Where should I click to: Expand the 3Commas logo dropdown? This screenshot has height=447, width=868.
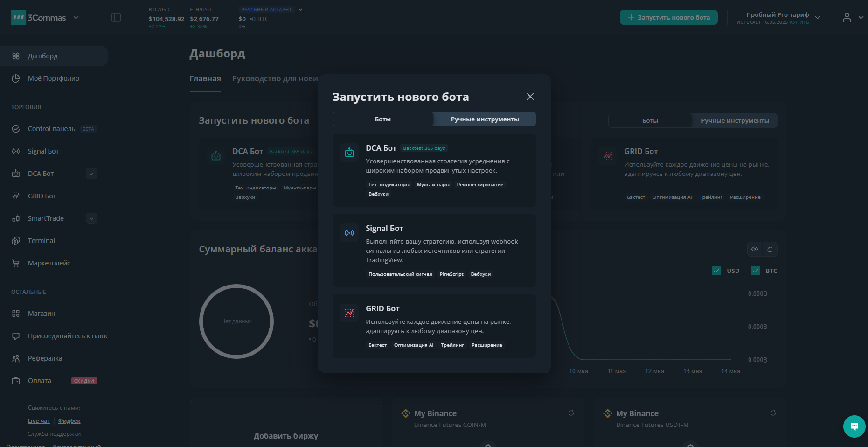click(x=76, y=18)
